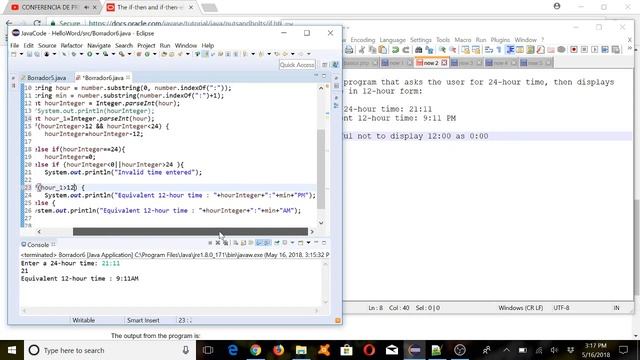The height and width of the screenshot is (360, 640).
Task: Click the New file icon in Eclipse toolbar
Action: coord(13,54)
